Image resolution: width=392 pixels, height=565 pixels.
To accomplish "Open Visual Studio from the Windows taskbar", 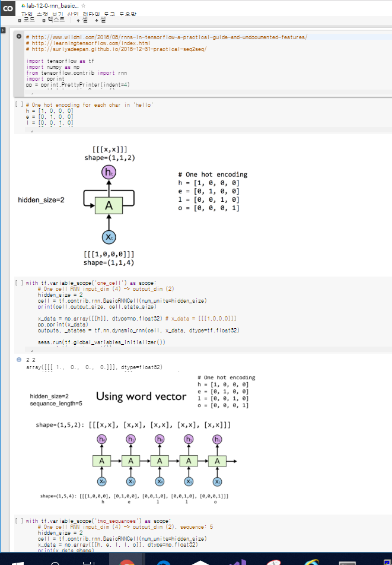I will click(x=238, y=561).
